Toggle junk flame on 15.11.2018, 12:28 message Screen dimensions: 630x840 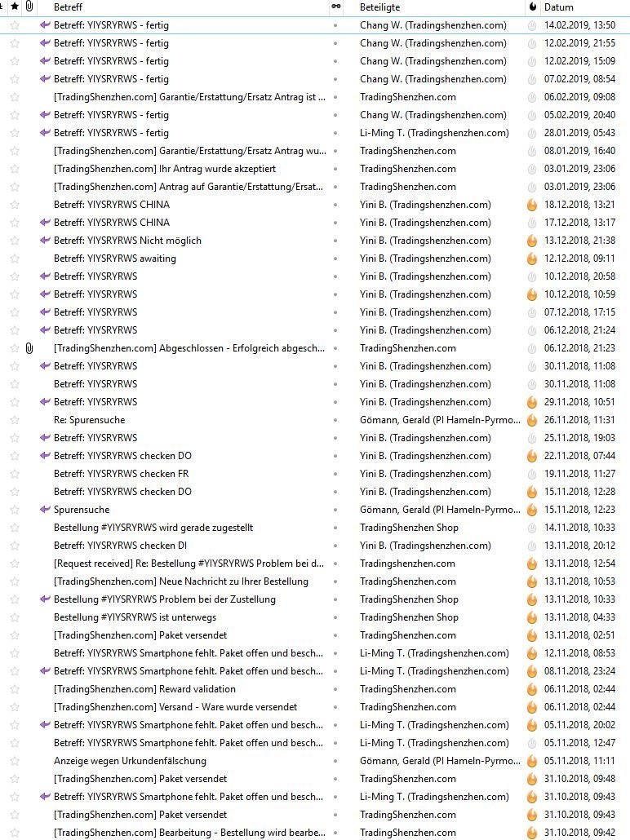532,492
